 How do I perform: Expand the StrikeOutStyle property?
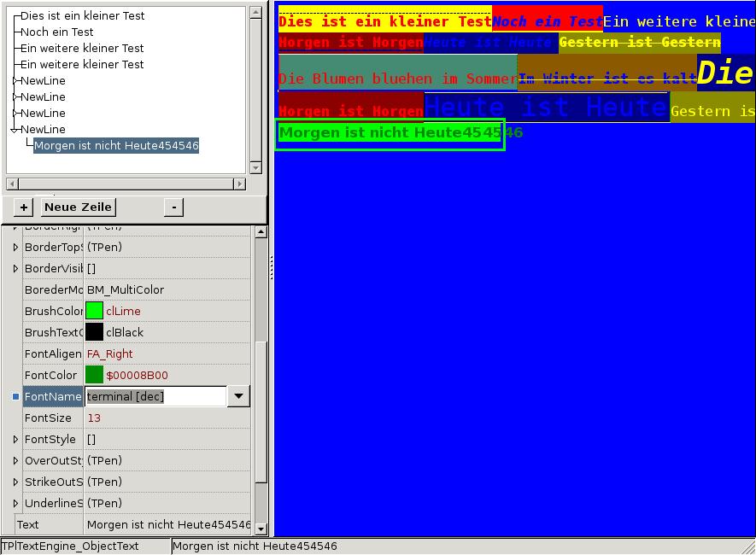click(x=15, y=482)
